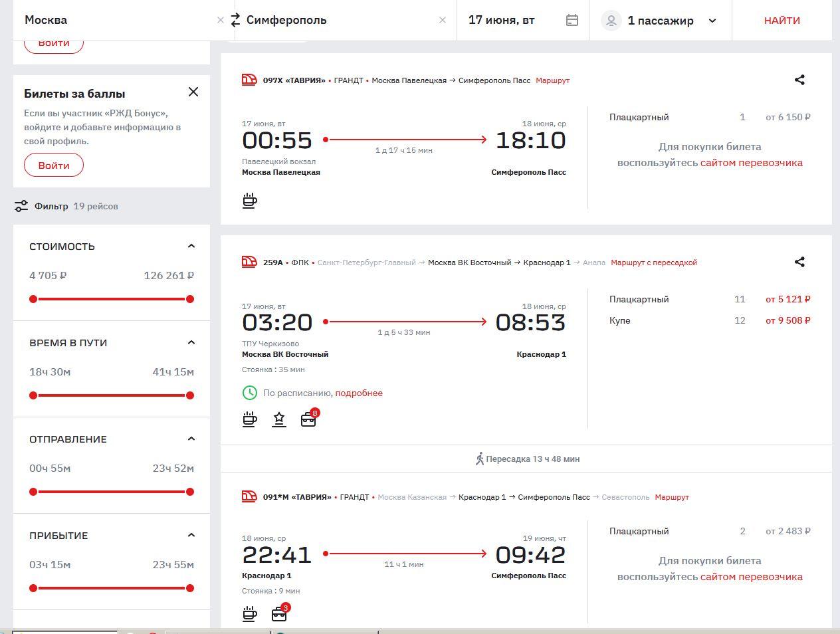Collapse the Время в пути section

(x=191, y=342)
